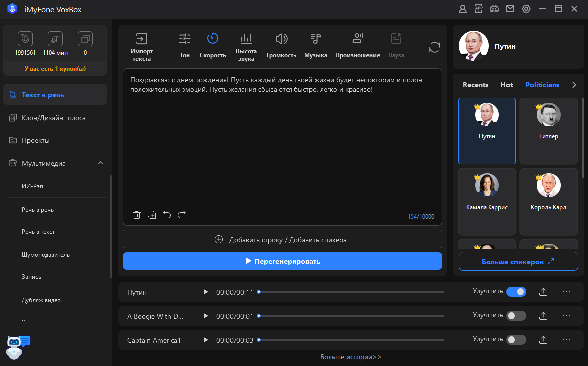Show more voice categories with the arrow

pyautogui.click(x=574, y=85)
